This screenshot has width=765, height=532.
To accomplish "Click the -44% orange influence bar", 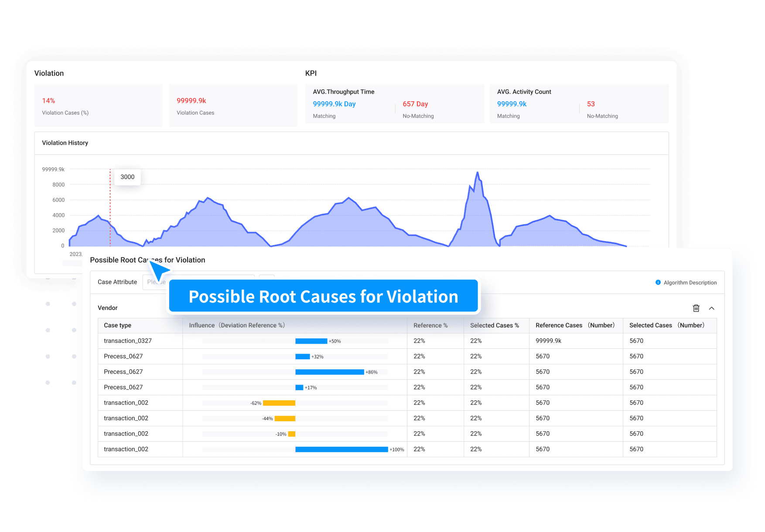I will pyautogui.click(x=285, y=419).
